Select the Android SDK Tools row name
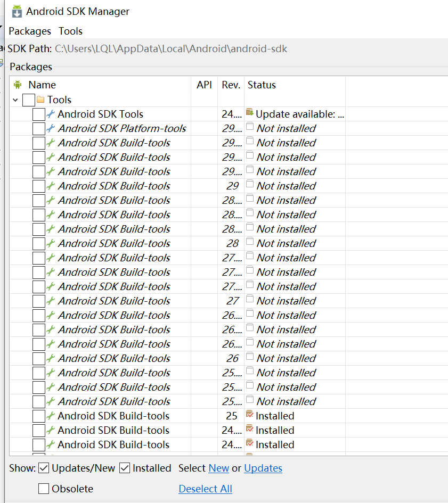Viewport: 448px width, 503px height. [x=101, y=114]
